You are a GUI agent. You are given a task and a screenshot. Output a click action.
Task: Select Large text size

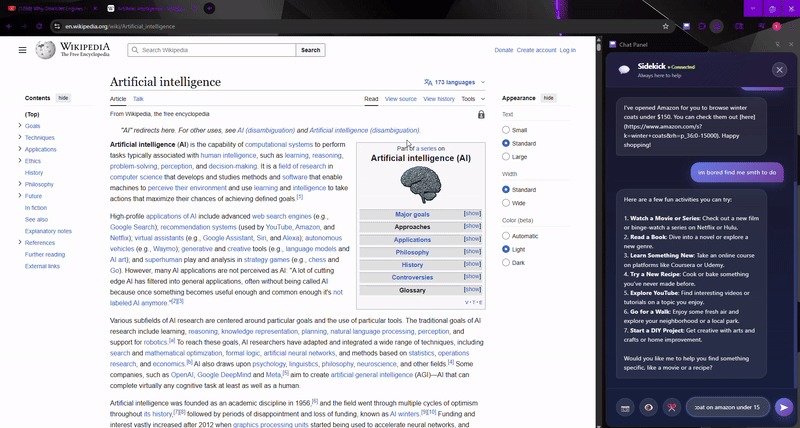[506, 157]
